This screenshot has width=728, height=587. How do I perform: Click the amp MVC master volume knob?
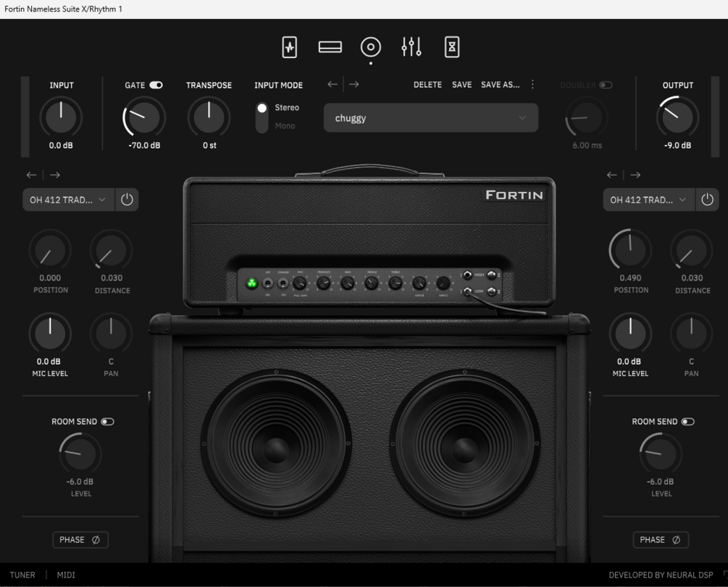pos(300,283)
